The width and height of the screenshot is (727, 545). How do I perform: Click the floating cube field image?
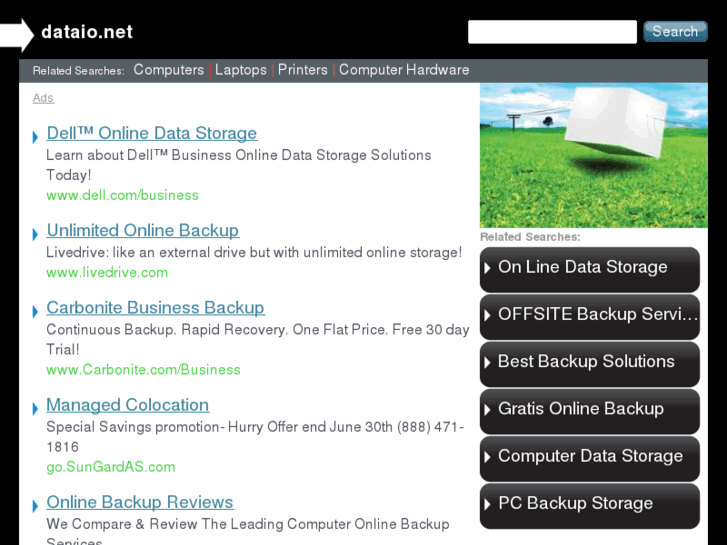coord(594,155)
